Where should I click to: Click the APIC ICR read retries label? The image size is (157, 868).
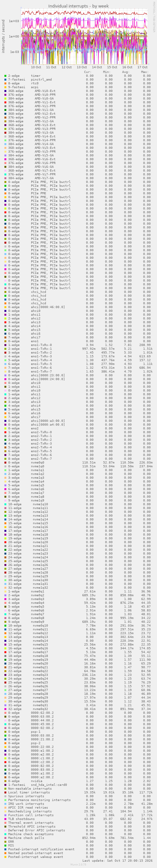pos(28,807)
